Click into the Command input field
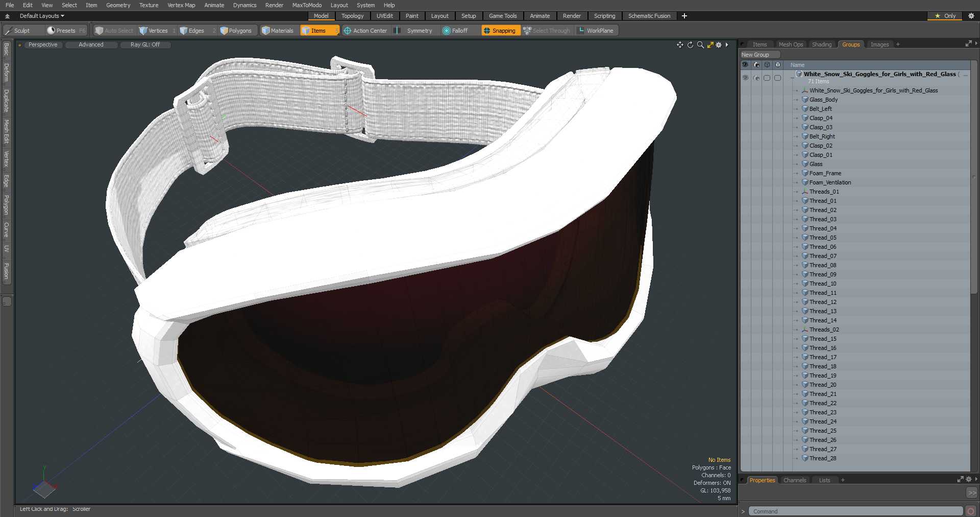 pos(855,511)
